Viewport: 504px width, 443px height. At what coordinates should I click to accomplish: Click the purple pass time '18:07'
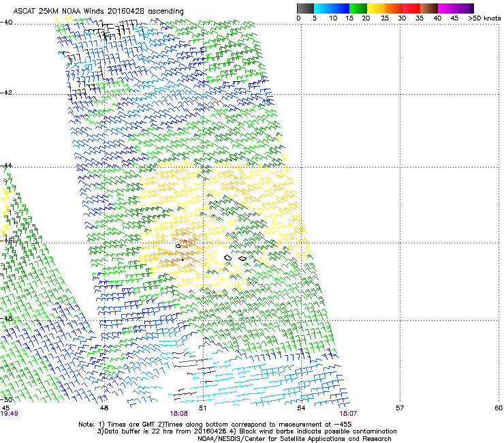click(348, 414)
